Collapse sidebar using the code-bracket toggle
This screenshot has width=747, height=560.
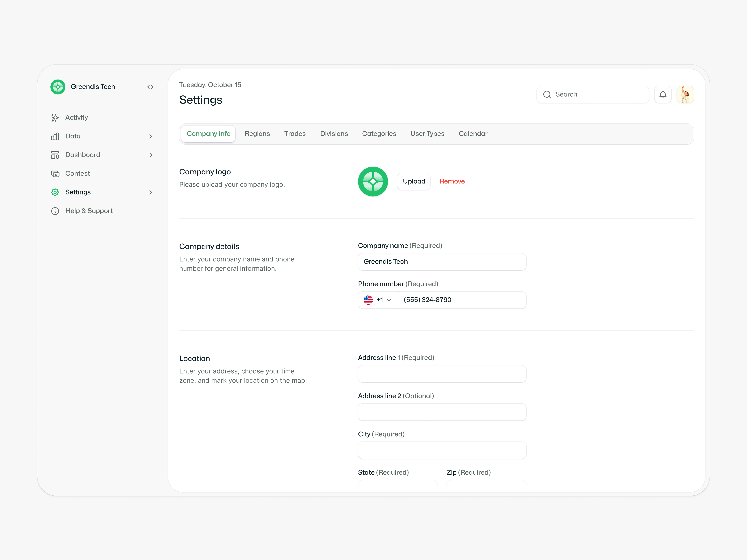[x=150, y=87]
